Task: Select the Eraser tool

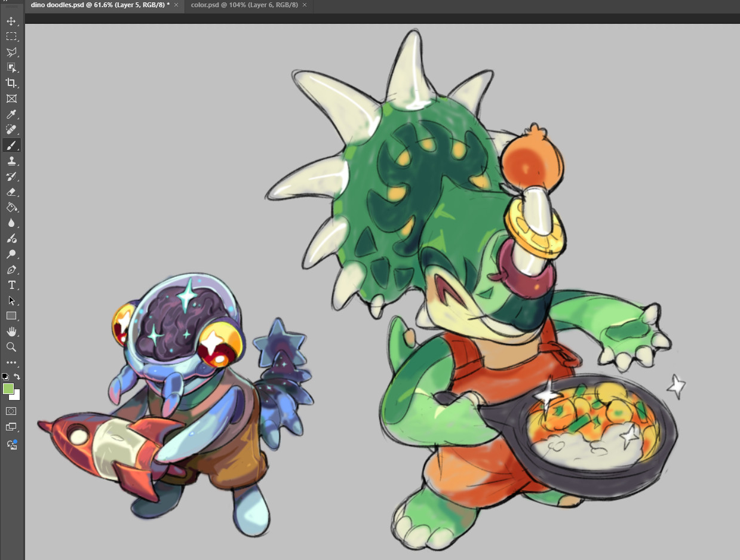Action: (x=11, y=192)
